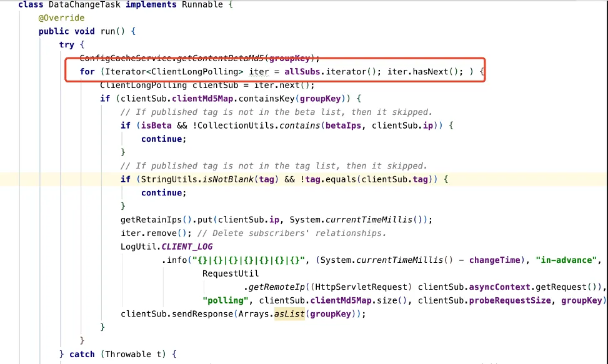Click the continue under the isNotBlank check
The height and width of the screenshot is (364, 608).
tap(161, 193)
